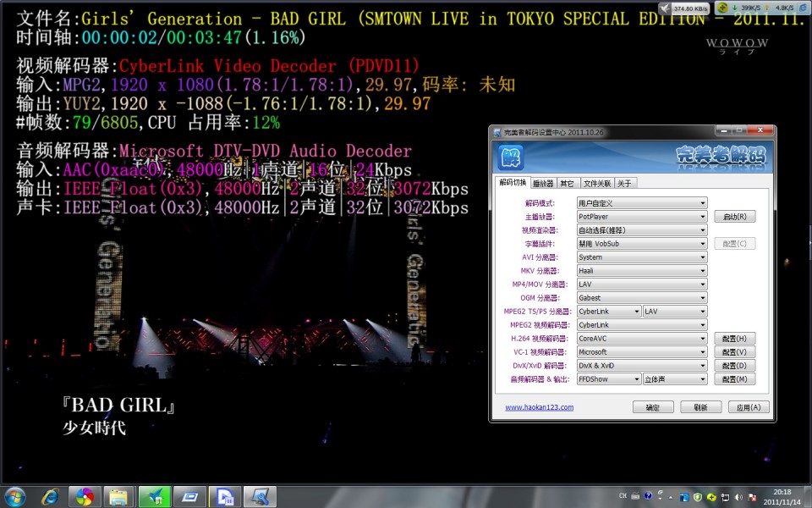Open the colorful pinwheel app in the taskbar

pos(85,497)
